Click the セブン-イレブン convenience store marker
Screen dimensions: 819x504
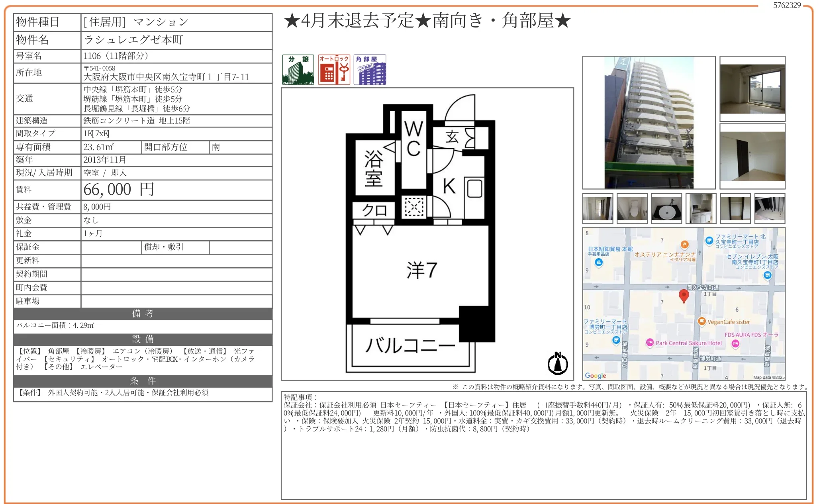(x=767, y=275)
